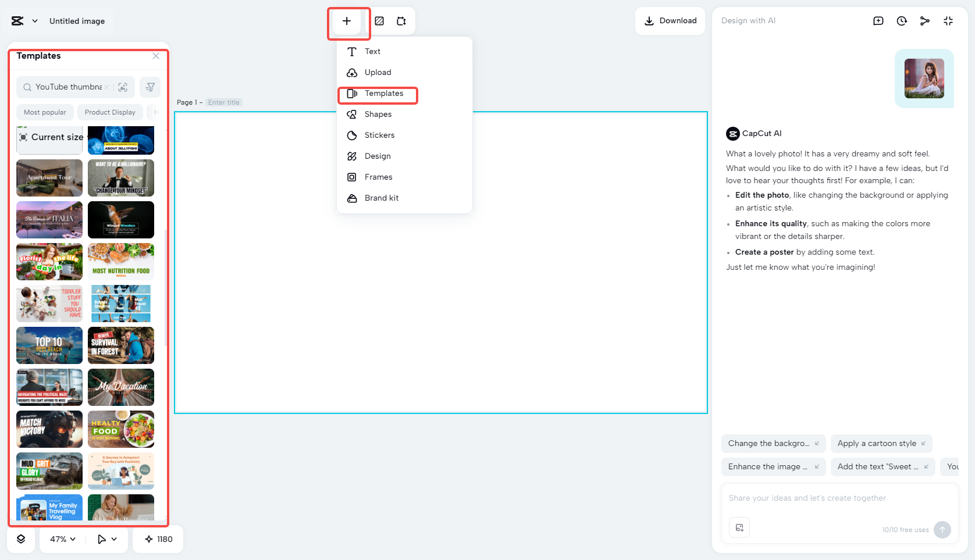Click the resize canvas icon
The image size is (975, 560).
(x=401, y=21)
